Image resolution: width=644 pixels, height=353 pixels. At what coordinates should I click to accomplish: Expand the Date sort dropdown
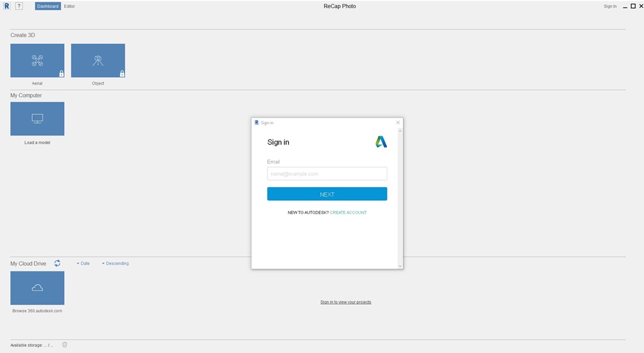click(x=83, y=263)
